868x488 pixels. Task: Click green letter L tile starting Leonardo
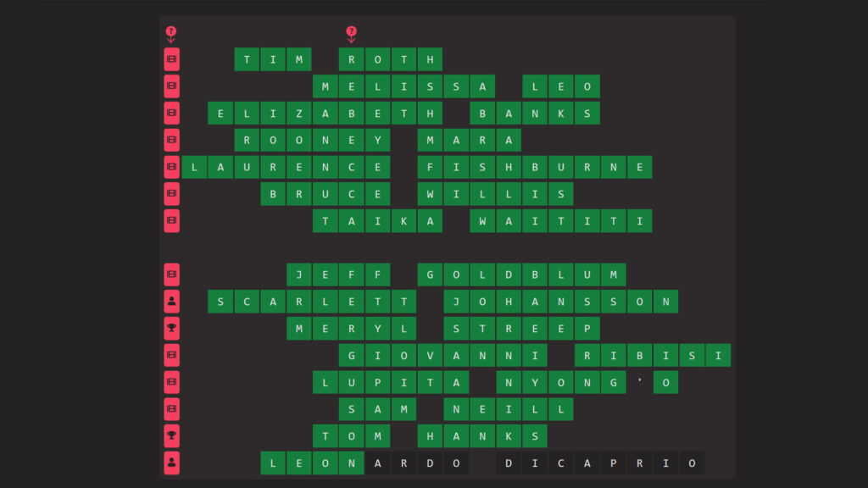click(x=273, y=463)
